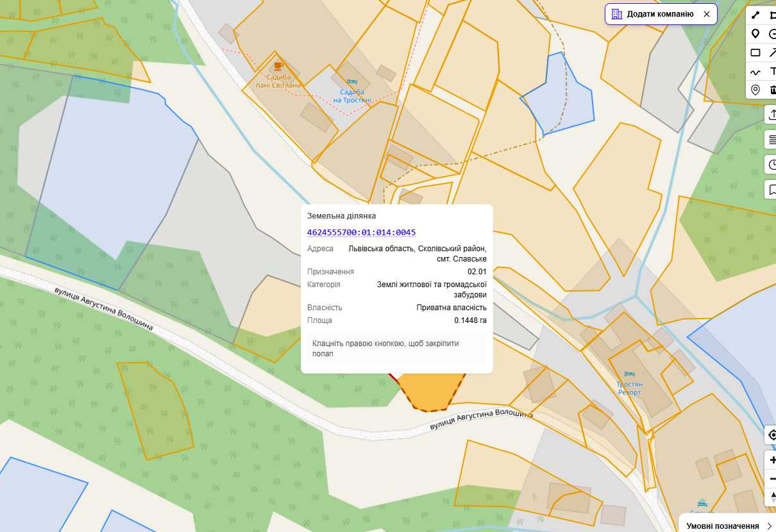The width and height of the screenshot is (776, 532).
Task: Click the coffee cup icon of Садиба пані Світлани
Action: (x=278, y=65)
